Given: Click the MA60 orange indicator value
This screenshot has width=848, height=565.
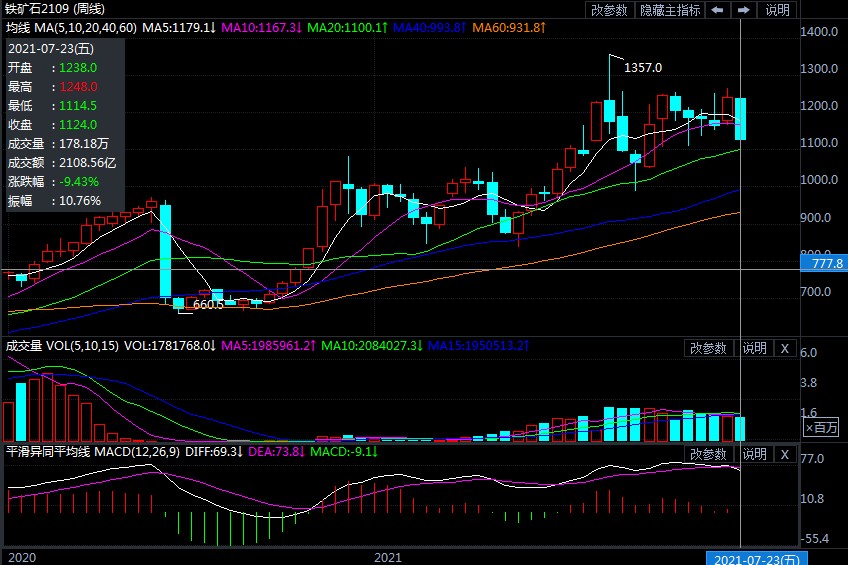Looking at the screenshot, I should pos(509,27).
